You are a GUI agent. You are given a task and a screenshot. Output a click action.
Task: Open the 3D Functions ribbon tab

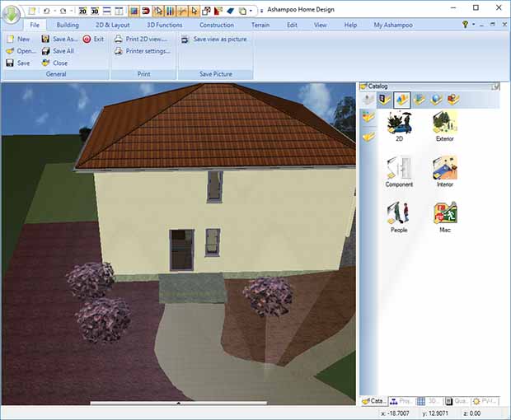[x=164, y=25]
